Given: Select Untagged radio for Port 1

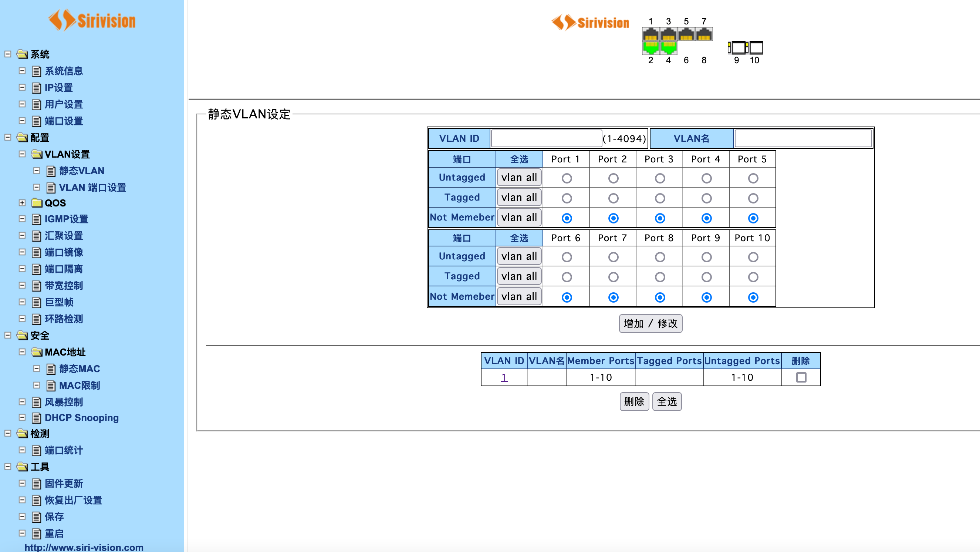Looking at the screenshot, I should tap(567, 178).
